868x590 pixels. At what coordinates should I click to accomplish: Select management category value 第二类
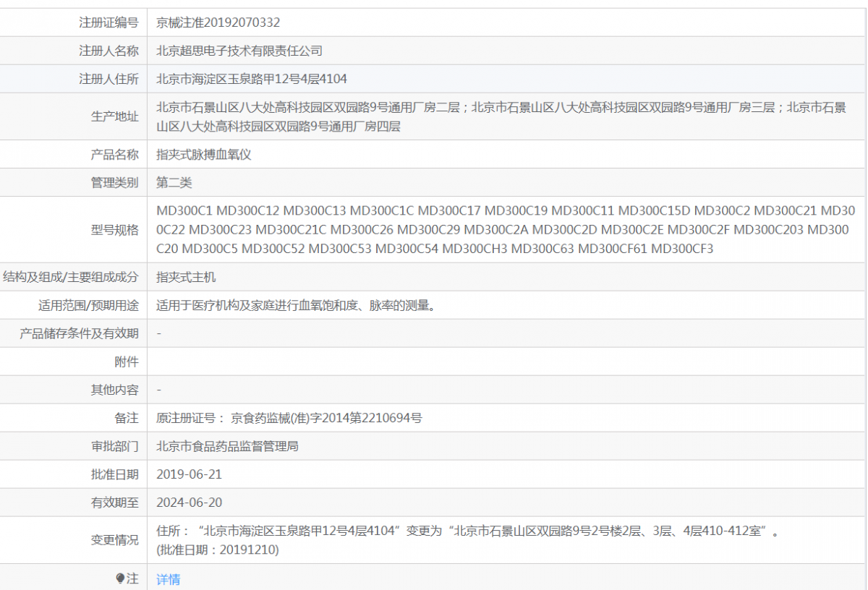[x=174, y=183]
